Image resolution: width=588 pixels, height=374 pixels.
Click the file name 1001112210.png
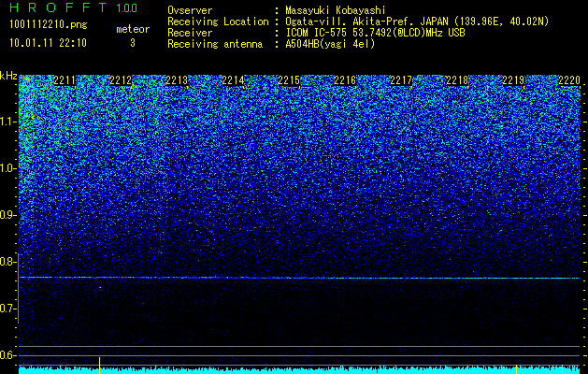(49, 25)
